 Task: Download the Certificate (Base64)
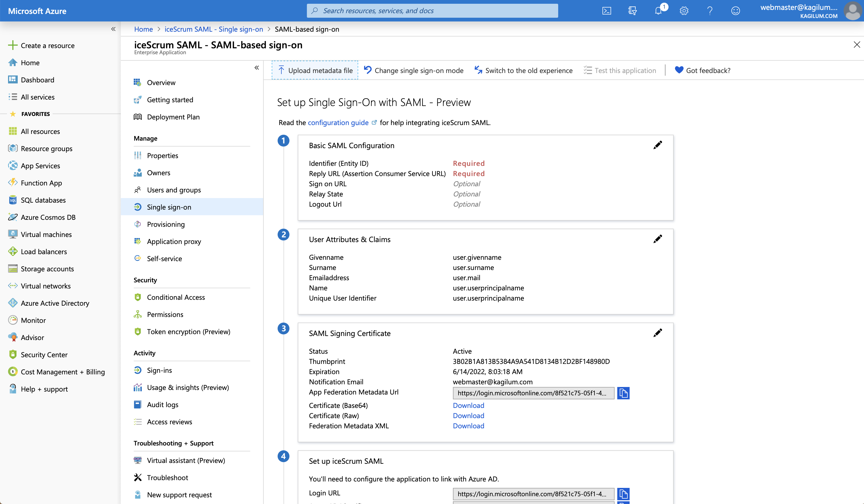pos(468,405)
